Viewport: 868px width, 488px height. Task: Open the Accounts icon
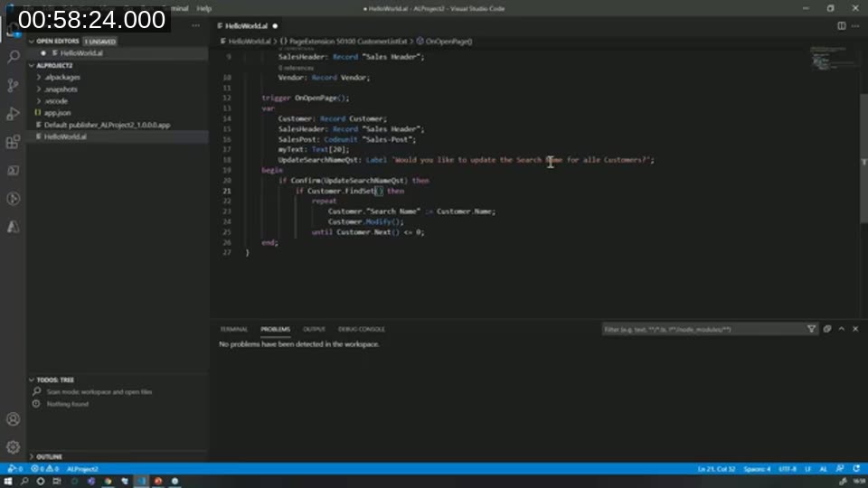tap(14, 418)
